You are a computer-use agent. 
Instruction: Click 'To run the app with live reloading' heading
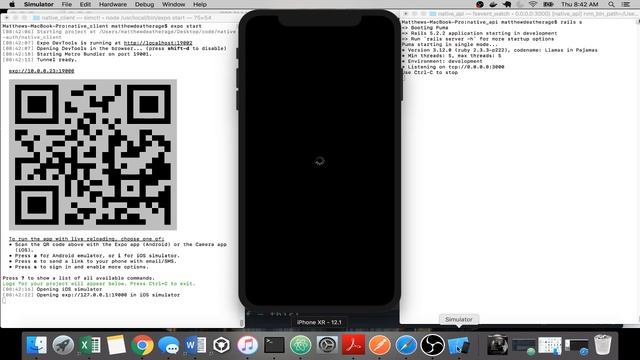click(86, 239)
